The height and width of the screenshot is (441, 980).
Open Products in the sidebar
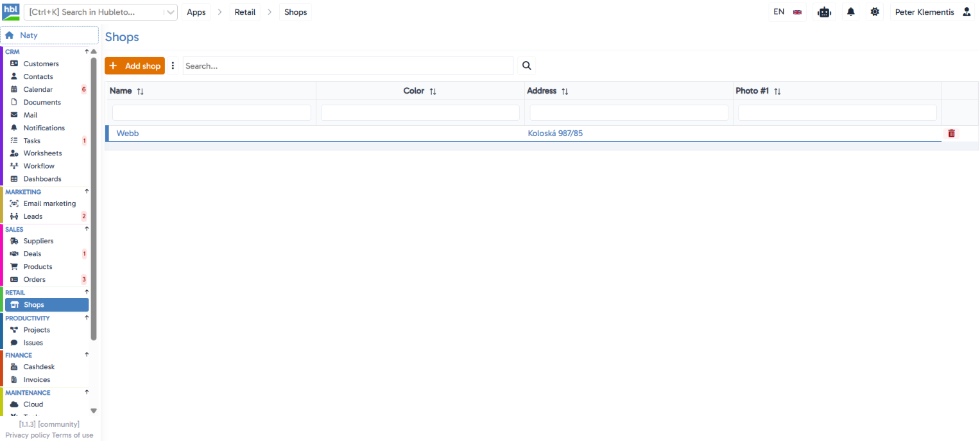(46, 267)
